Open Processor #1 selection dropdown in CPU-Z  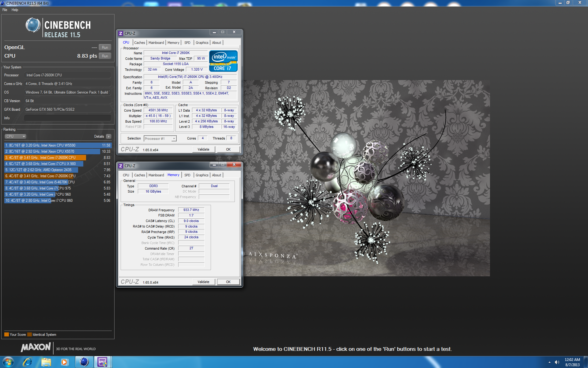pyautogui.click(x=160, y=139)
